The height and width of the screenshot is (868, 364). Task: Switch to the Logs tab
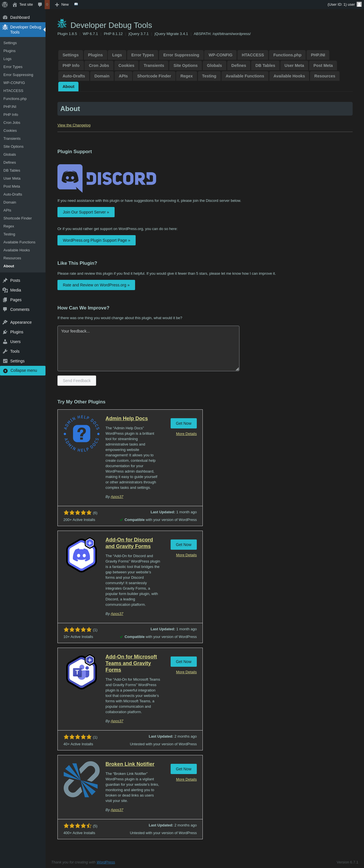click(117, 55)
